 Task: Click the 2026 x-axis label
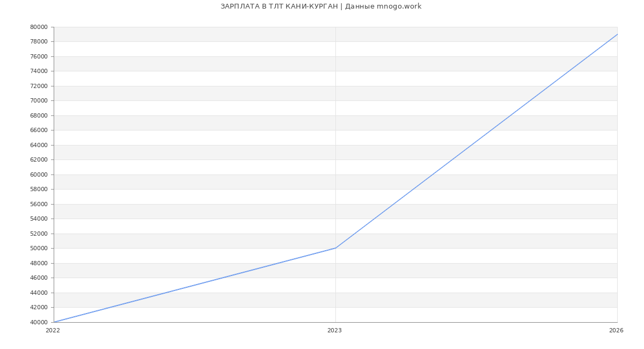click(616, 331)
